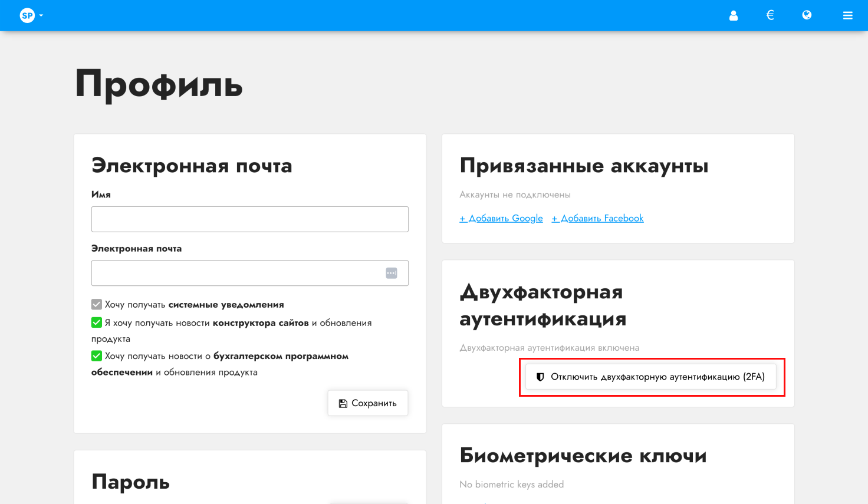
Task: Click inside the Имя input field
Action: pyautogui.click(x=249, y=219)
